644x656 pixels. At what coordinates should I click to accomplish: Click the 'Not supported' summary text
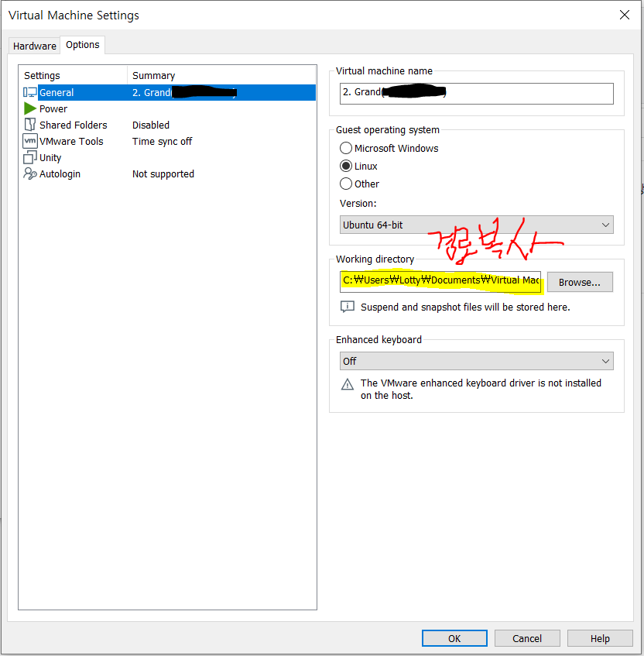pyautogui.click(x=163, y=174)
